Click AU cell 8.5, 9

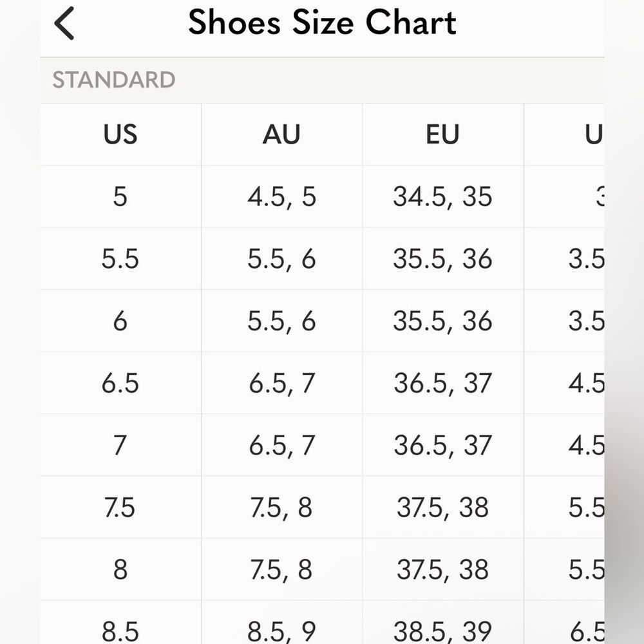pyautogui.click(x=282, y=623)
